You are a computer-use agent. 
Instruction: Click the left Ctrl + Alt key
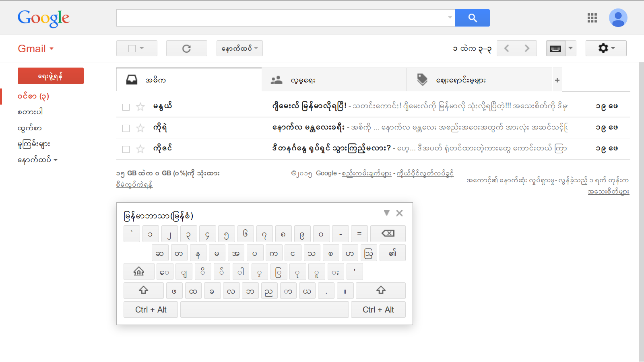(151, 310)
